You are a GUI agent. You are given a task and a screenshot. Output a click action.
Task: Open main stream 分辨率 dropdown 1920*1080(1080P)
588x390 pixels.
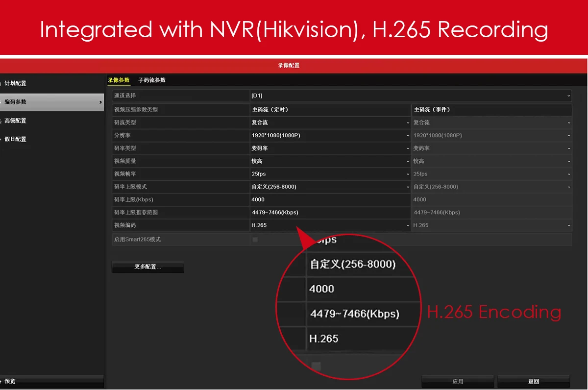(x=330, y=135)
